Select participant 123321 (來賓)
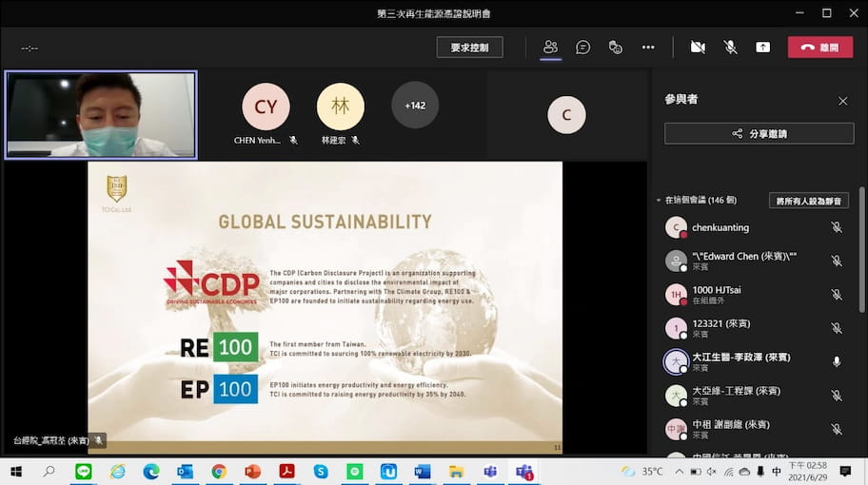 [x=756, y=328]
